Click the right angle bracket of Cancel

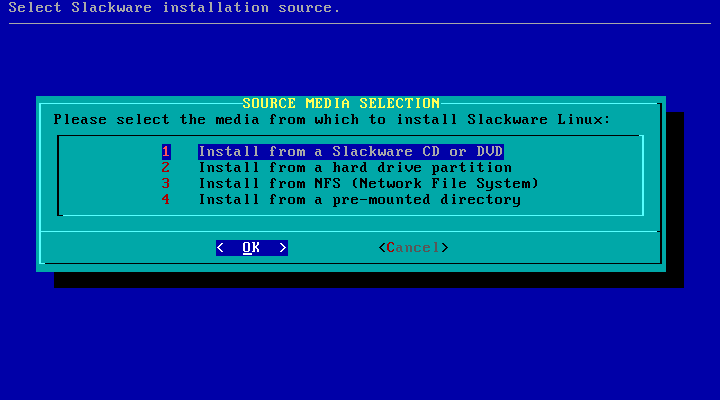pyautogui.click(x=445, y=247)
